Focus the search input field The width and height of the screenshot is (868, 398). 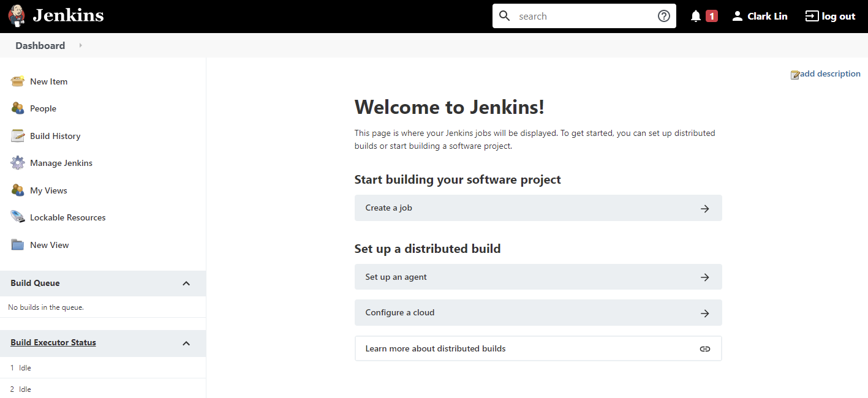582,17
